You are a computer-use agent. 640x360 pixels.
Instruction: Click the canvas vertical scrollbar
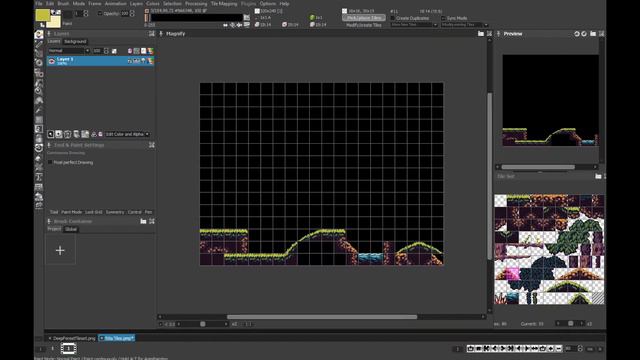490,176
